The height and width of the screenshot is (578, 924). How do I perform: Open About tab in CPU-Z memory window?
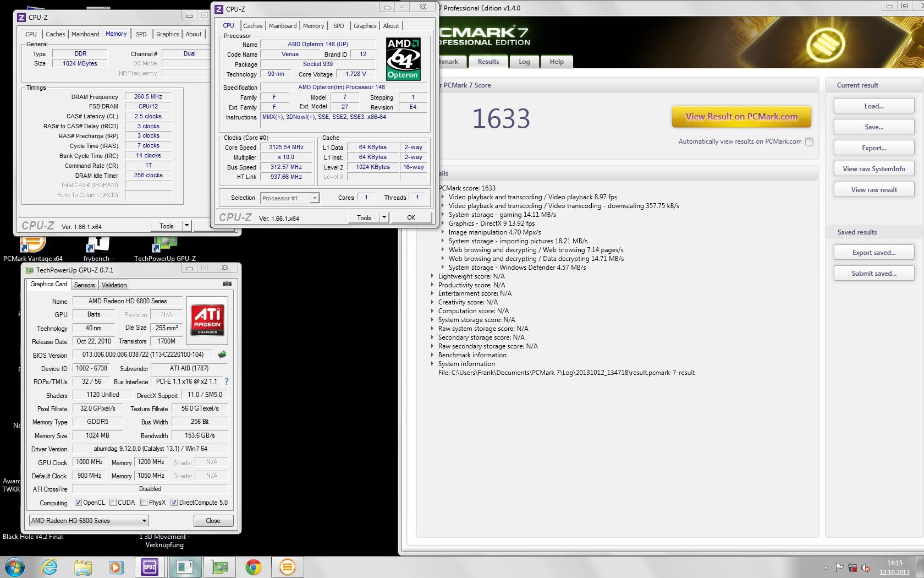(193, 34)
